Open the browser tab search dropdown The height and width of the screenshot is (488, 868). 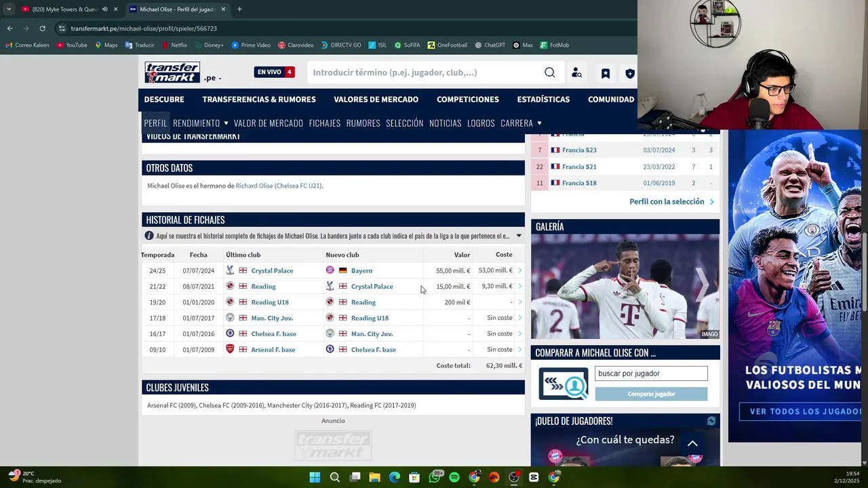pyautogui.click(x=9, y=9)
